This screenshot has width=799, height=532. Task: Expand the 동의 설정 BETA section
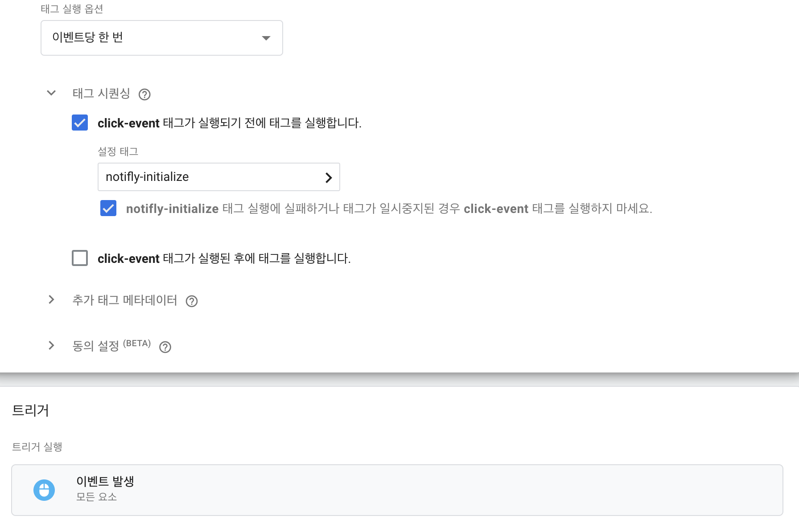tap(51, 346)
